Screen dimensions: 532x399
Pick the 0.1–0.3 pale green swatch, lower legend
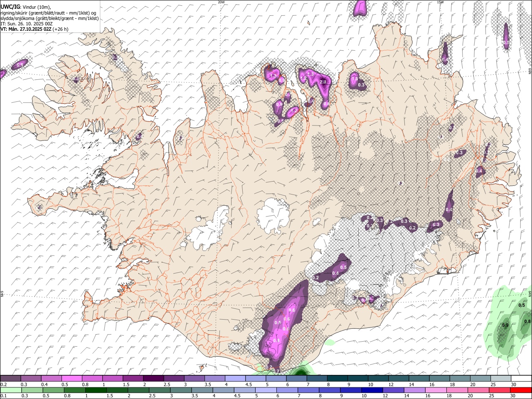[10, 390]
